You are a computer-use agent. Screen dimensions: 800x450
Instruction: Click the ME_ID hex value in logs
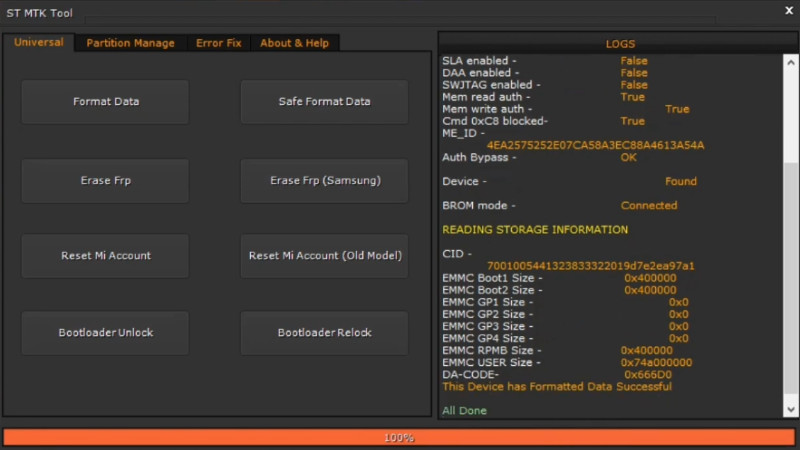[x=595, y=145]
